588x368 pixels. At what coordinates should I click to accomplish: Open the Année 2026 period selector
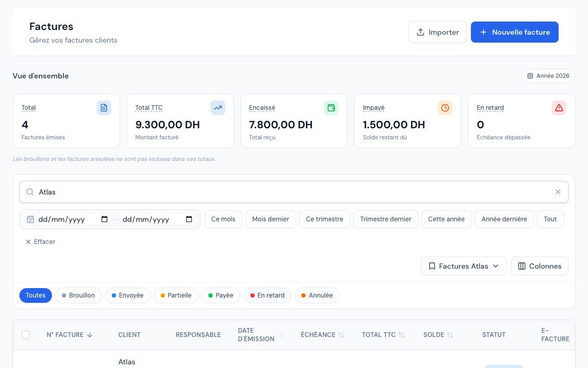click(548, 76)
